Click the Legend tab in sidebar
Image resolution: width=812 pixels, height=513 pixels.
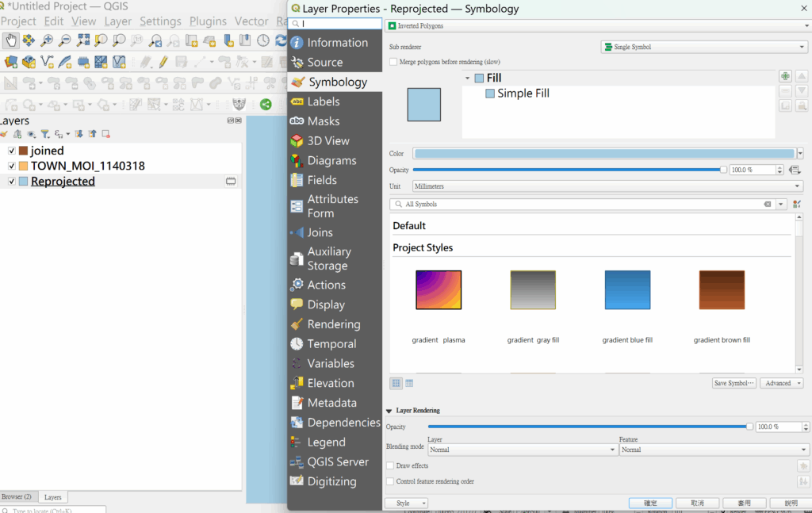[335, 442]
